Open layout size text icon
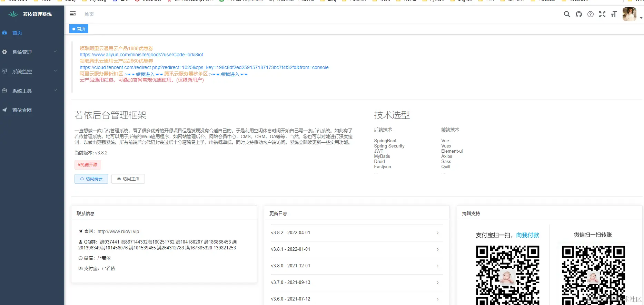This screenshot has width=644, height=305. (614, 14)
